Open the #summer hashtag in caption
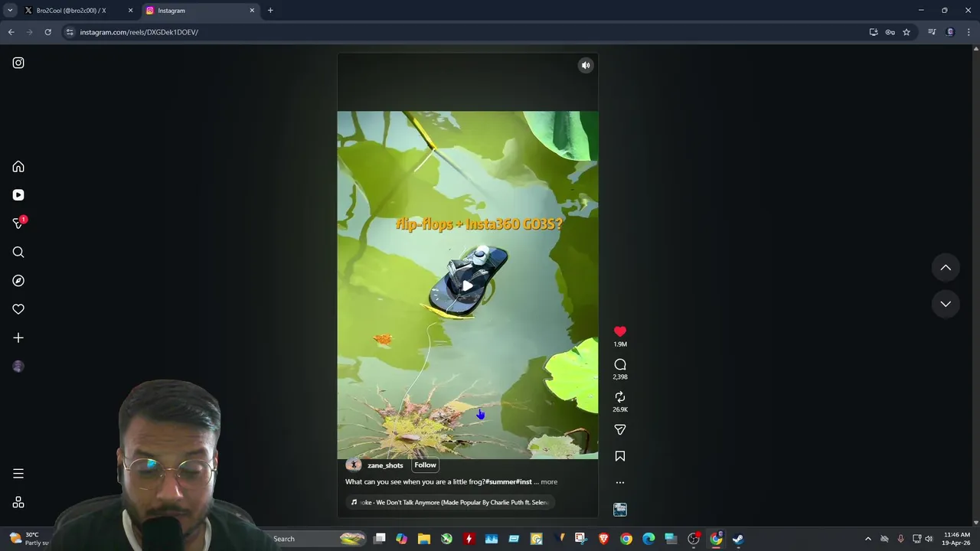 click(x=499, y=482)
